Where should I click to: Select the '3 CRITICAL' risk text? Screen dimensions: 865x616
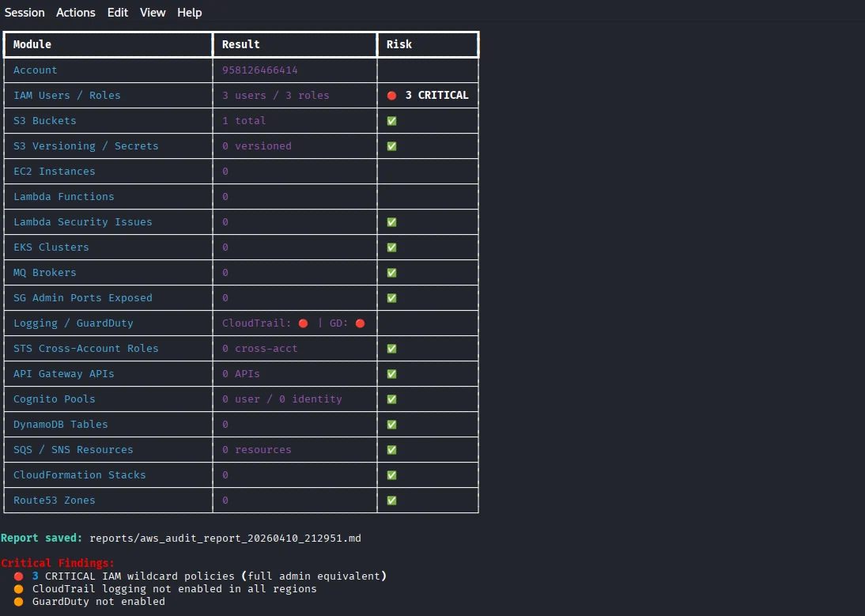pyautogui.click(x=437, y=96)
